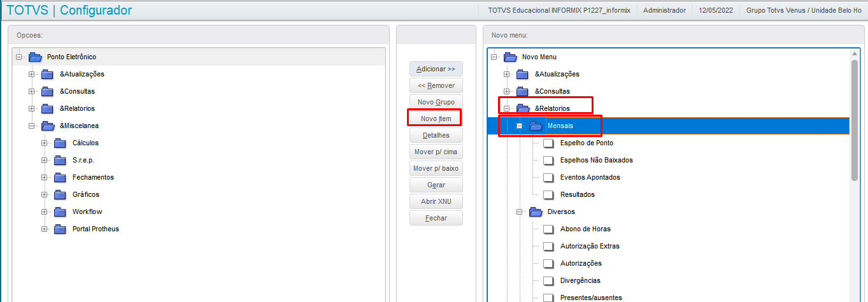
Task: Click the Diversos folder icon
Action: [x=536, y=212]
